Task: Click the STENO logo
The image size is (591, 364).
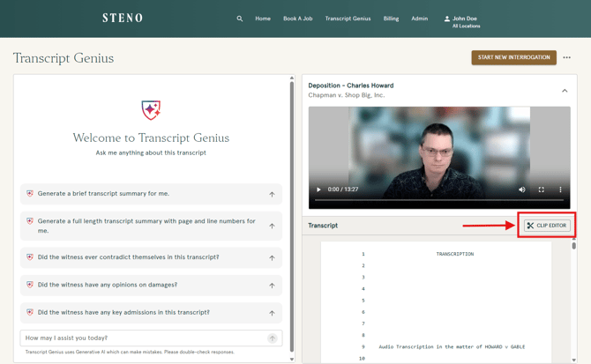Action: pos(123,18)
